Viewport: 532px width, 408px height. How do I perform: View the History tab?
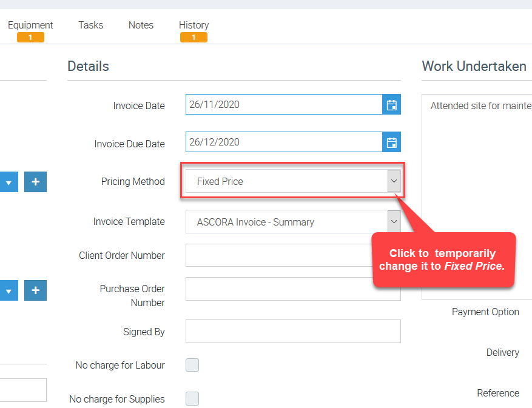click(x=194, y=25)
